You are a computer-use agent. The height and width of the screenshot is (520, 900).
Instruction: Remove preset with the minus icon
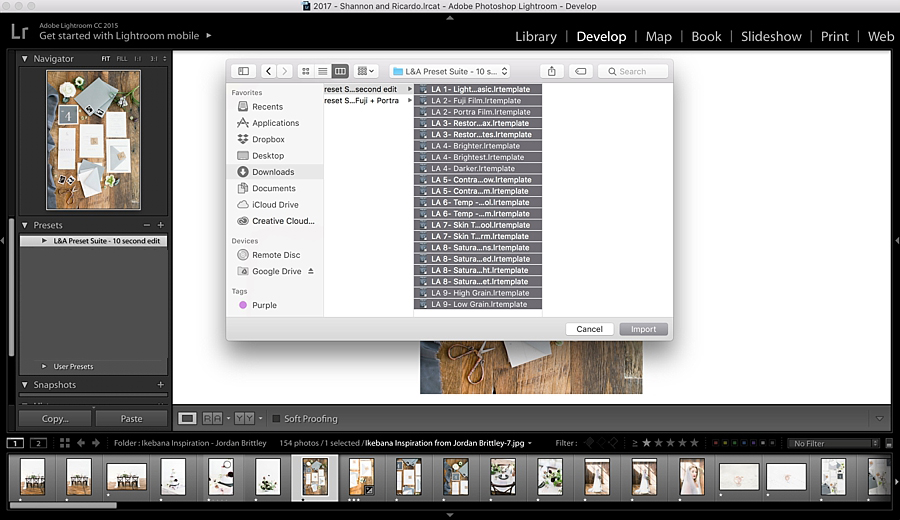[146, 225]
